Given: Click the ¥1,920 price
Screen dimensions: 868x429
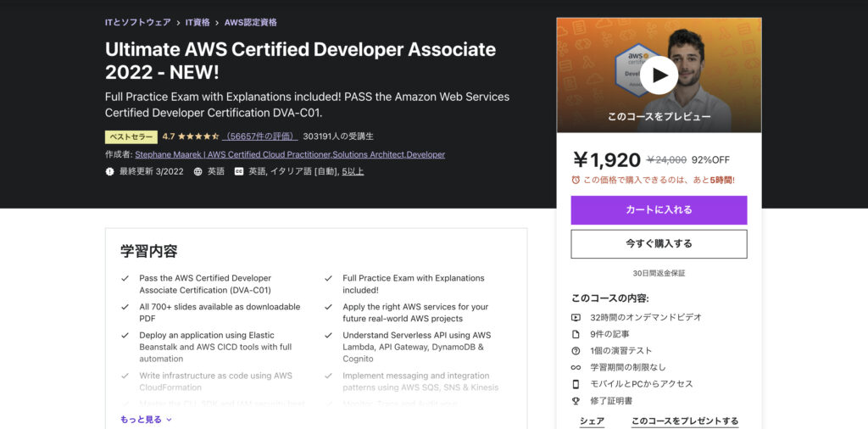Looking at the screenshot, I should click(607, 160).
